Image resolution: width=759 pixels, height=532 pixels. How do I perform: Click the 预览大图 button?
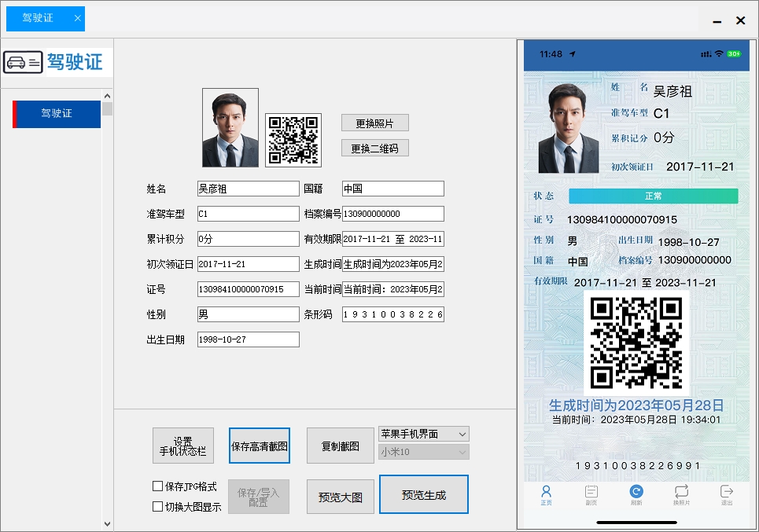(340, 495)
